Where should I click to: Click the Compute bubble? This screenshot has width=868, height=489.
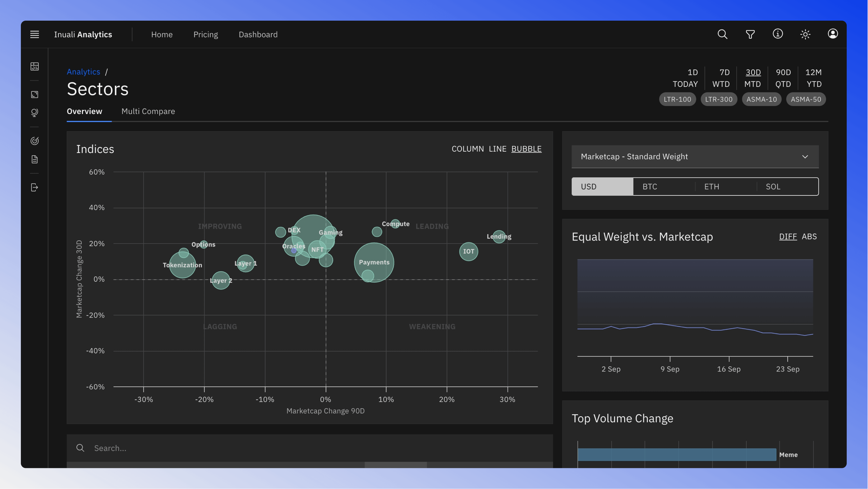tap(395, 224)
